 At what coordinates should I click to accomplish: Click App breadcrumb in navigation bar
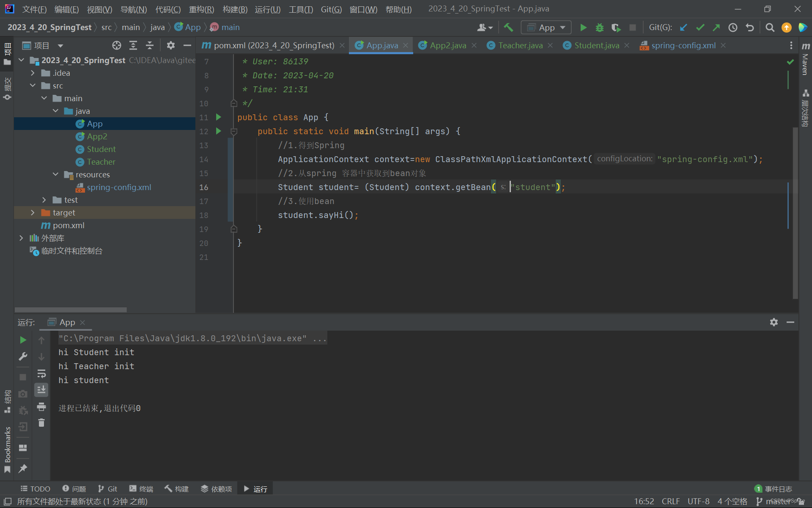pos(188,27)
